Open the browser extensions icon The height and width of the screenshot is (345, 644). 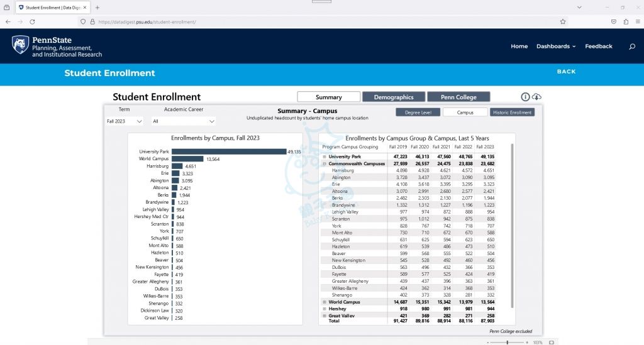pyautogui.click(x=626, y=22)
